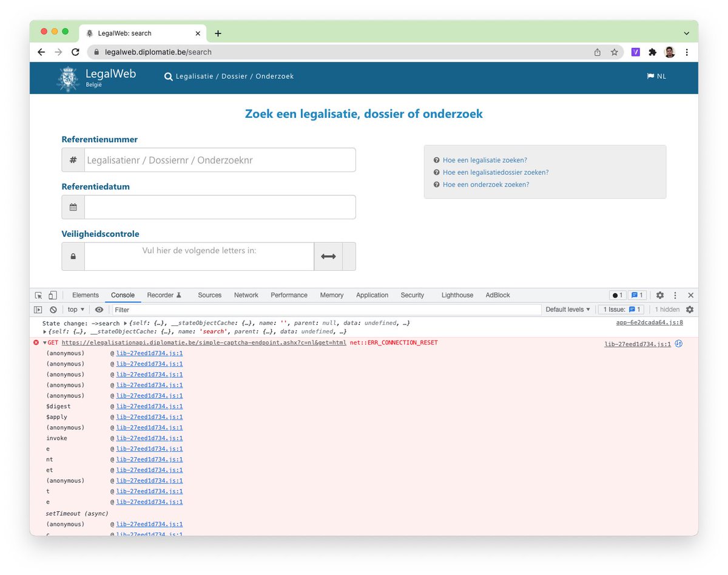728x575 pixels.
Task: Click the Referentiedatum date field
Action: coord(220,207)
